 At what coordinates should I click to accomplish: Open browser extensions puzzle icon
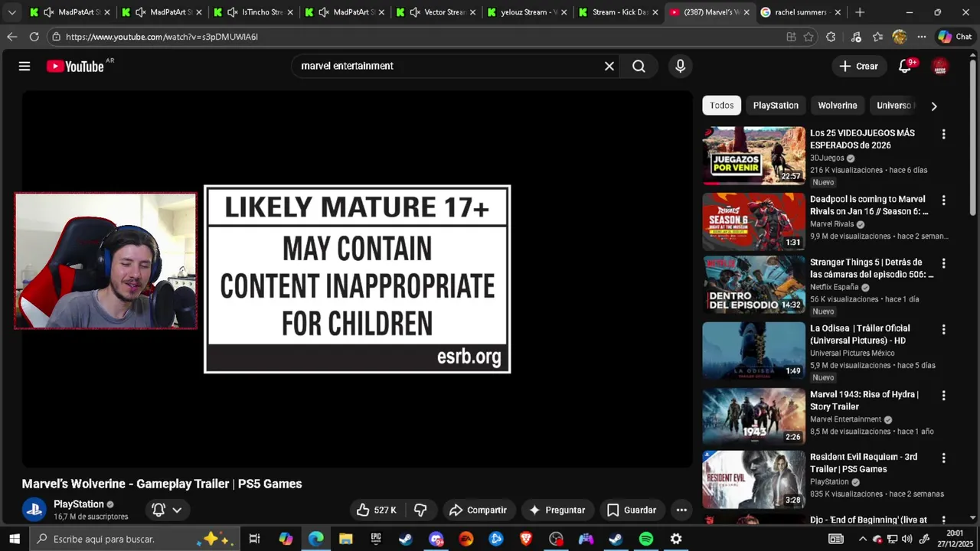pyautogui.click(x=831, y=37)
